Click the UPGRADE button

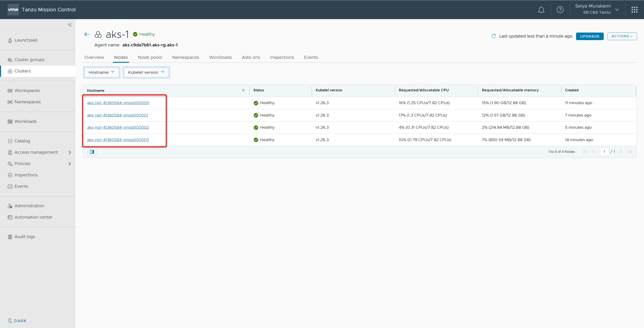coord(589,36)
